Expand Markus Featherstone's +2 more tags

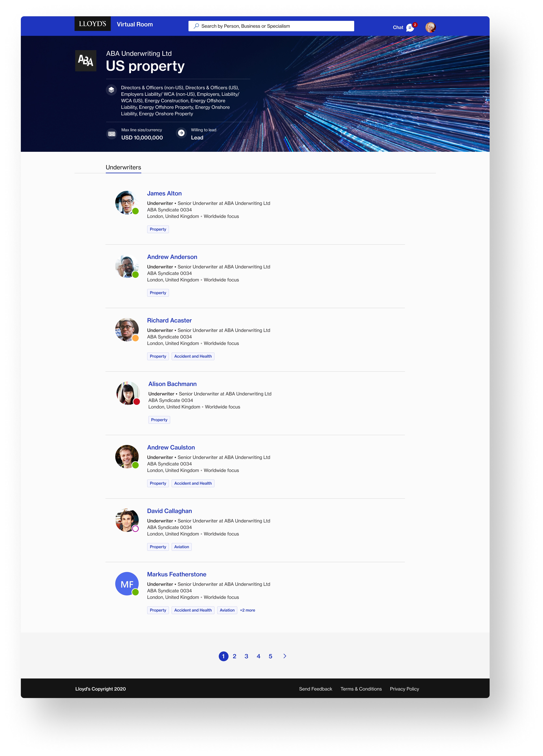(x=248, y=610)
